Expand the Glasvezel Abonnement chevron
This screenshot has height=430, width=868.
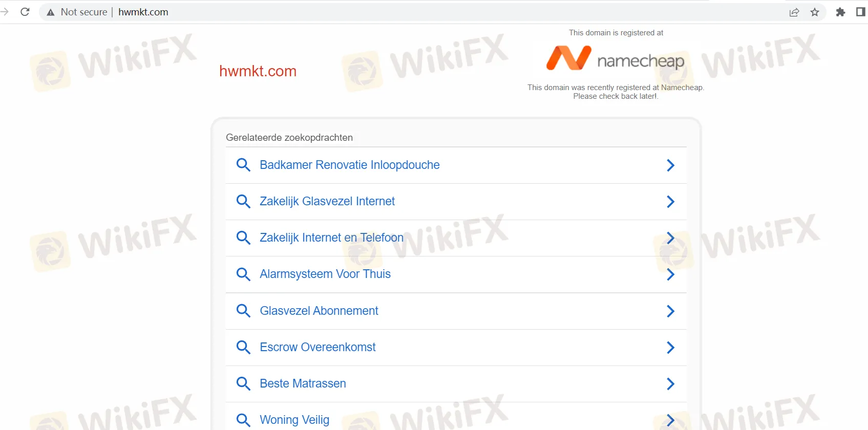670,311
